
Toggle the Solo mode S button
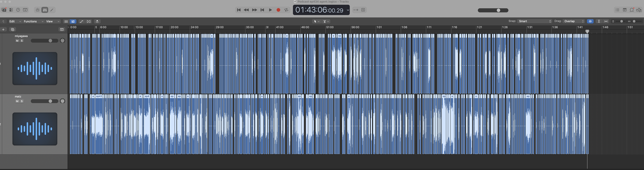point(363,10)
